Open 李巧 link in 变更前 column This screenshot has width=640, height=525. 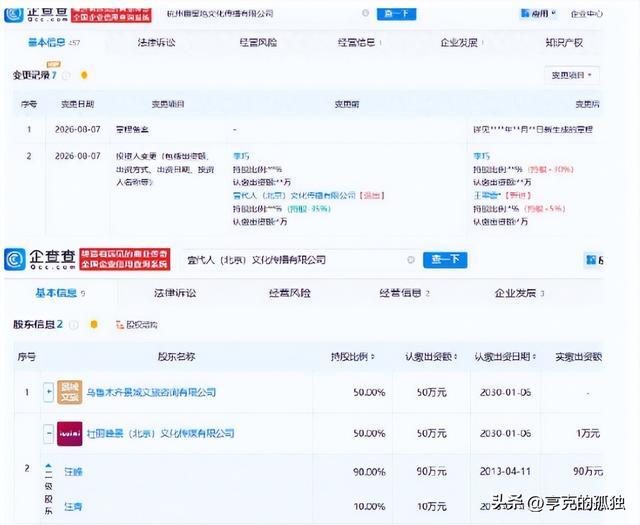[241, 156]
